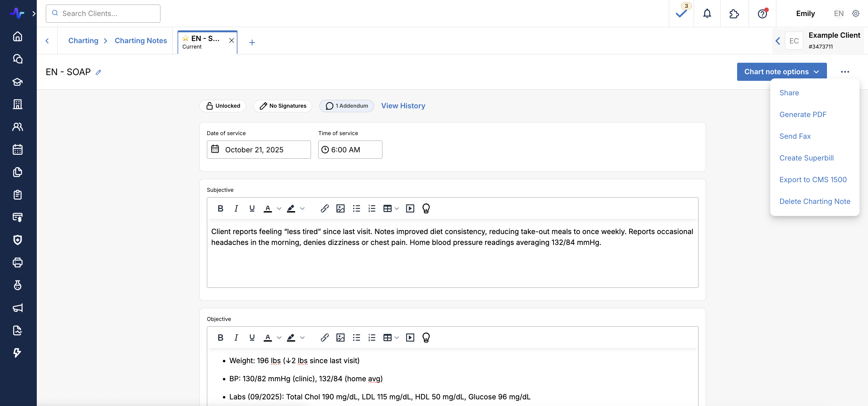Insert a link in the Subjective editor
The width and height of the screenshot is (868, 406).
324,208
